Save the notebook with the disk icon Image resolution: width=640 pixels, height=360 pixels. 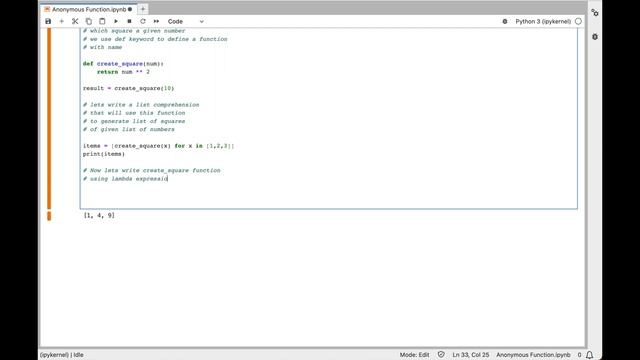coord(48,21)
